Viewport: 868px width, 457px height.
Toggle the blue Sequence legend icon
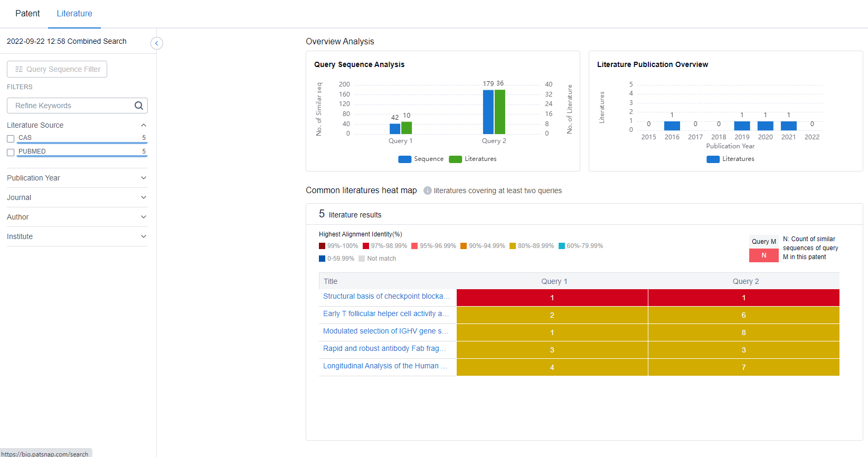[404, 159]
